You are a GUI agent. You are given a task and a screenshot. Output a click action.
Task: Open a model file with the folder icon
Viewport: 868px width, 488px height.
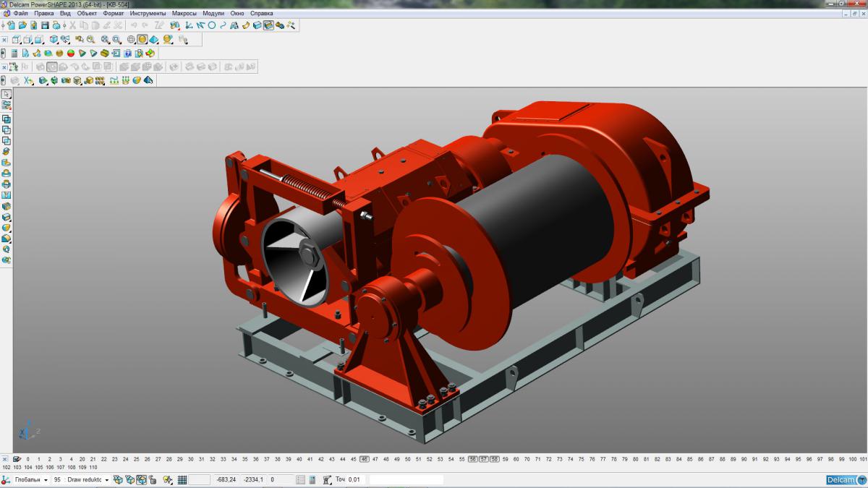(22, 25)
